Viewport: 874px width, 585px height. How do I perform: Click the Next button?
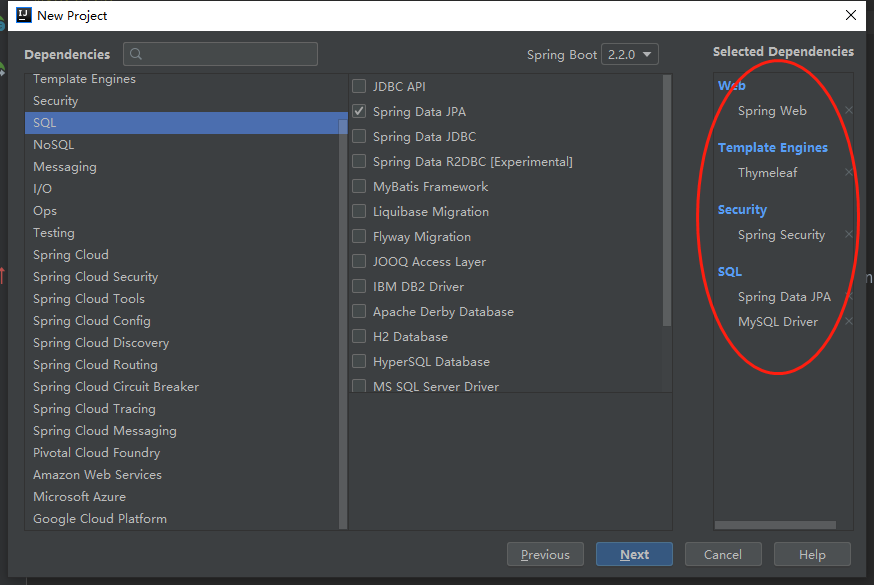(x=634, y=554)
